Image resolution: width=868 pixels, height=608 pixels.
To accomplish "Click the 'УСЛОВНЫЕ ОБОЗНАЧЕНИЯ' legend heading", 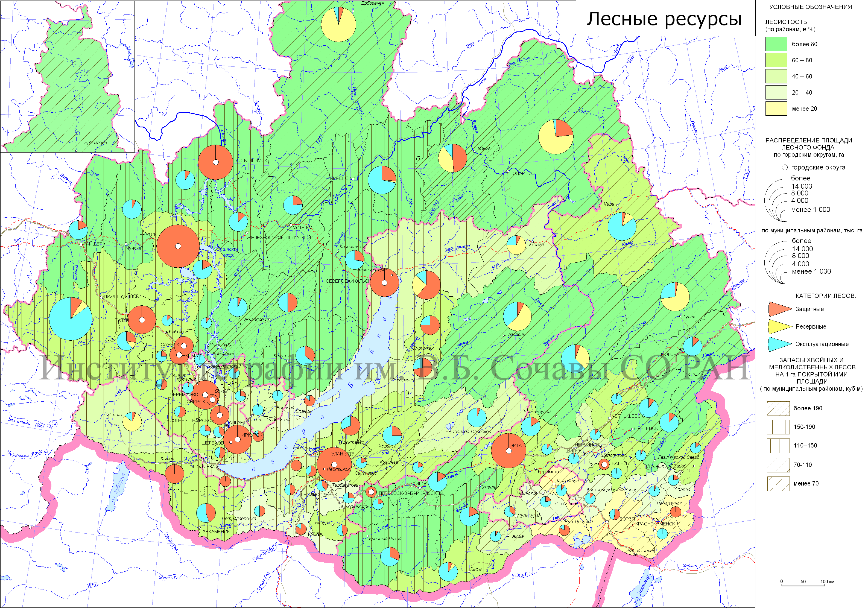I will (811, 7).
